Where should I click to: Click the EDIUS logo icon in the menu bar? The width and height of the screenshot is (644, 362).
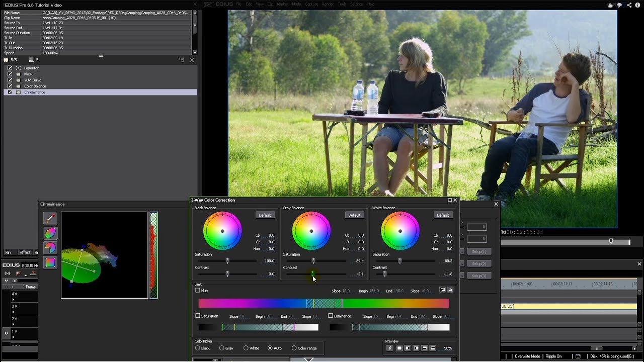[208, 4]
